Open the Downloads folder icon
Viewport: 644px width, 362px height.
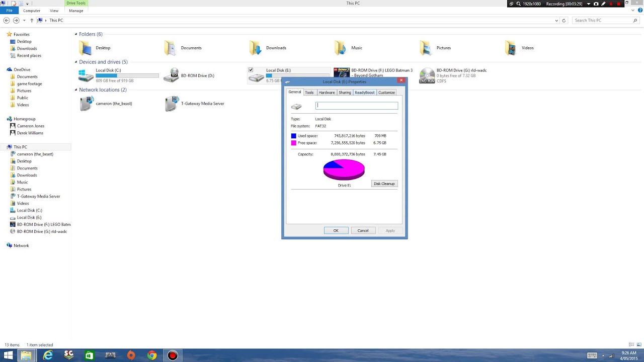(x=256, y=48)
